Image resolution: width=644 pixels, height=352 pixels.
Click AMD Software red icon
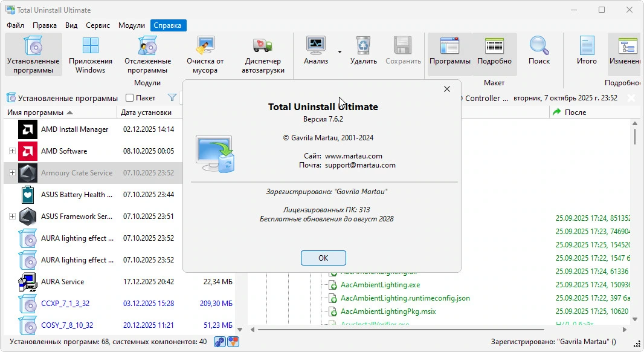[x=28, y=151]
